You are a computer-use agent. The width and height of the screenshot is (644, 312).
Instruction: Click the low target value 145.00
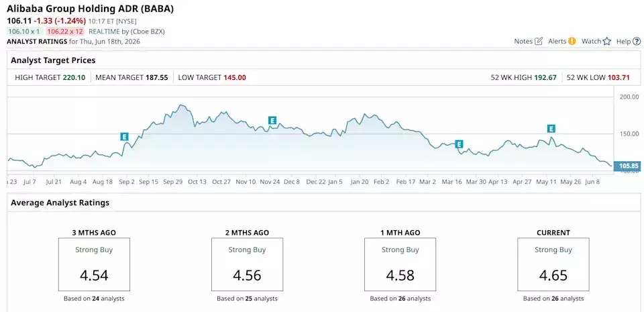coord(235,77)
